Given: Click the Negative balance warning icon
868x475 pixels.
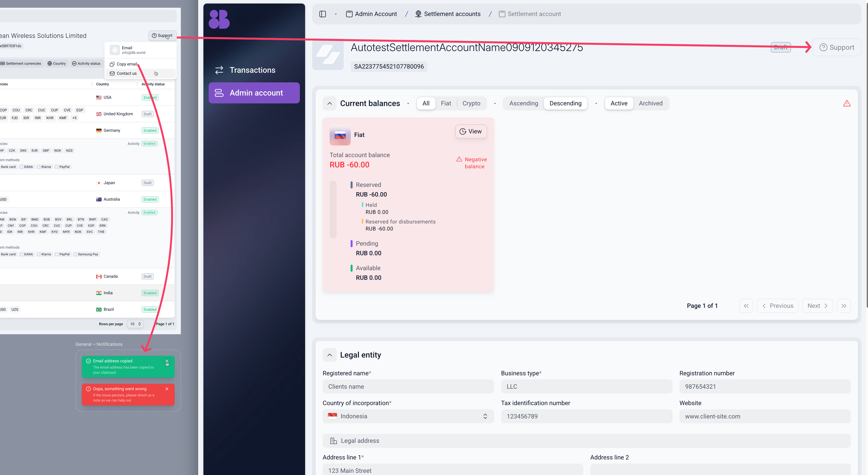Looking at the screenshot, I should point(459,159).
